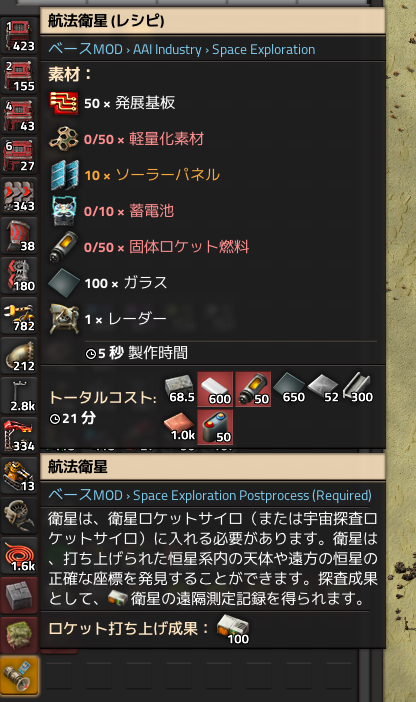Select the assembler icon showing 423

click(x=19, y=36)
